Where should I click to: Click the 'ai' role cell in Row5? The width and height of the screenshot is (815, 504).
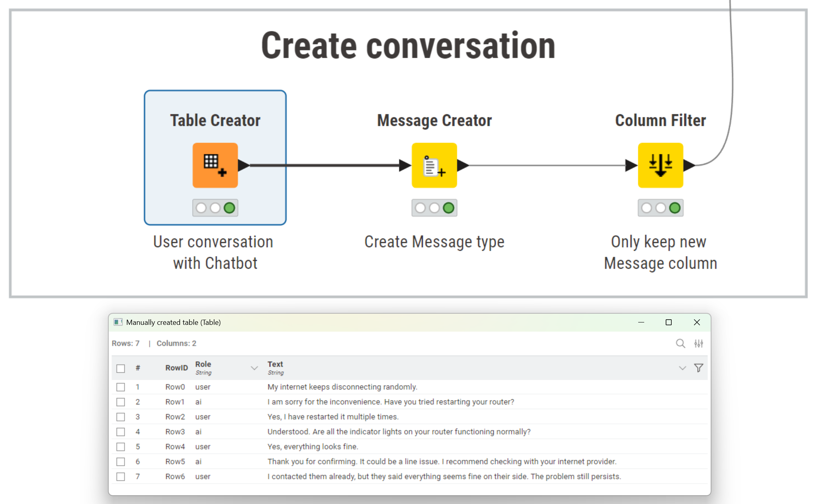[x=198, y=461]
